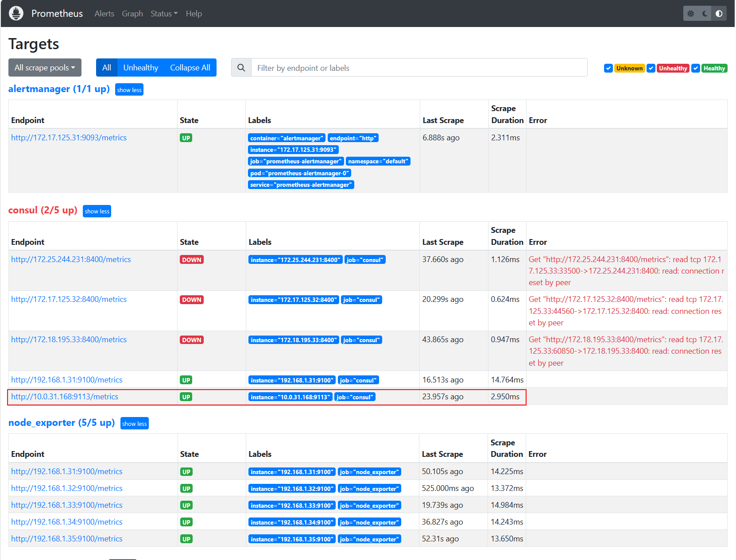Show only Unhealthy targets
Image resolution: width=736 pixels, height=560 pixels.
141,68
